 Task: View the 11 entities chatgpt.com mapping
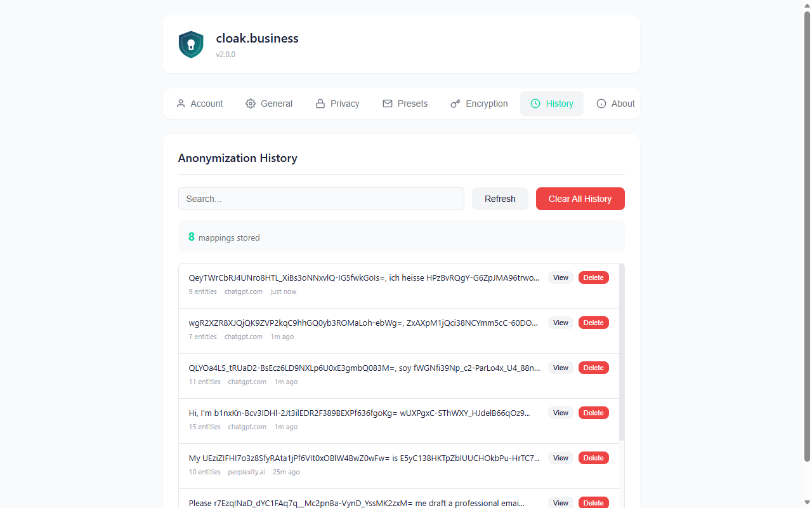coord(560,368)
